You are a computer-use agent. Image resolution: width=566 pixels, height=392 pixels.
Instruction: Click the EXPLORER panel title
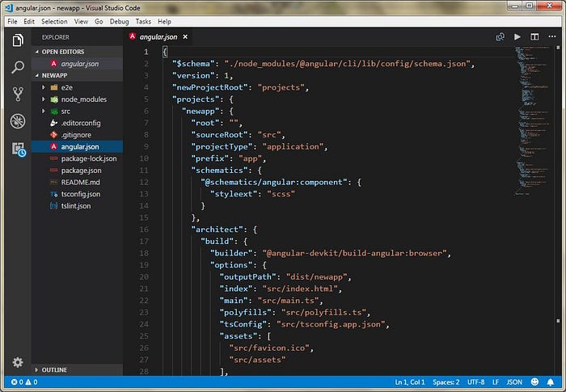tap(55, 37)
